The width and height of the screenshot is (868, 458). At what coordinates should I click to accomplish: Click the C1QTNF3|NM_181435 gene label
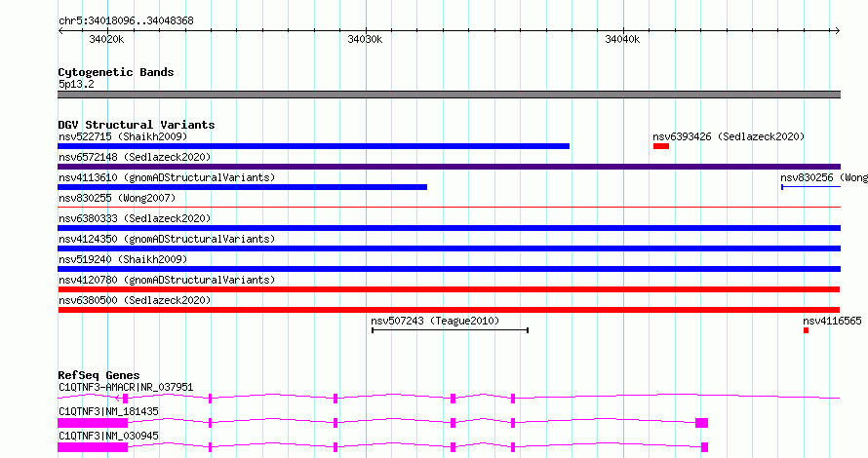(108, 411)
